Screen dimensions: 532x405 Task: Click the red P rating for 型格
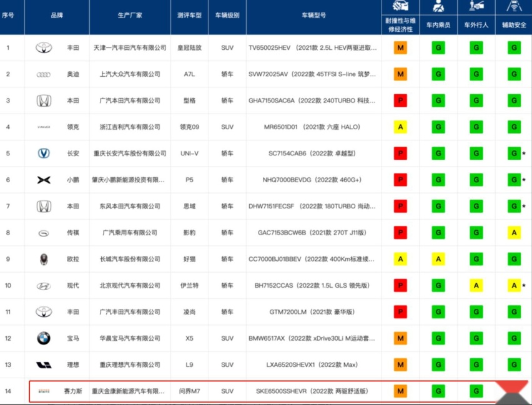click(x=400, y=100)
